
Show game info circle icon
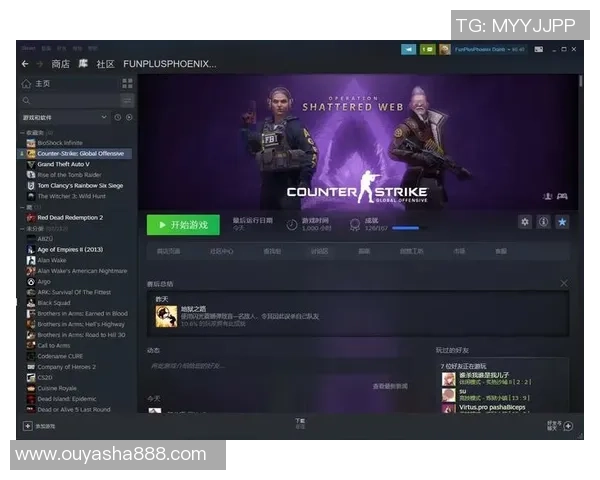[543, 222]
